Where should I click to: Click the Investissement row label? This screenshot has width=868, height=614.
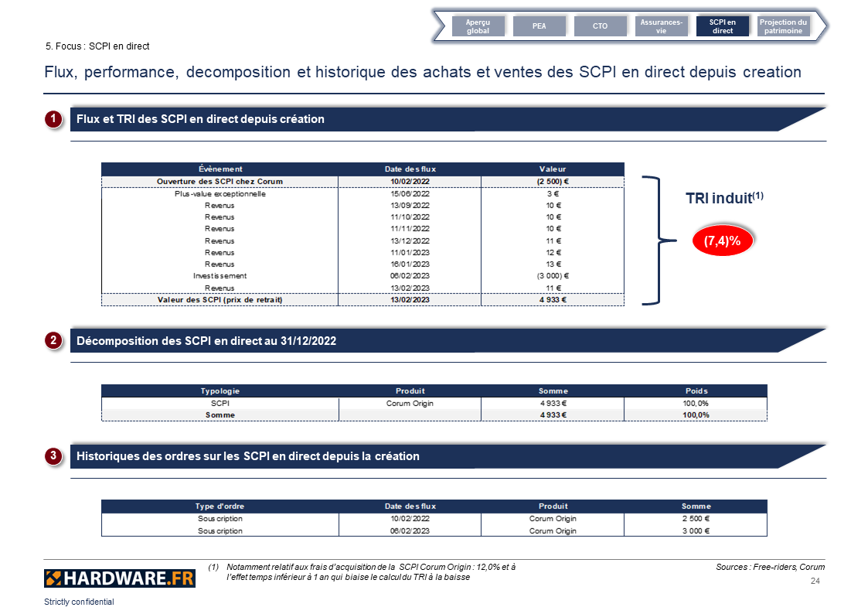pos(220,276)
